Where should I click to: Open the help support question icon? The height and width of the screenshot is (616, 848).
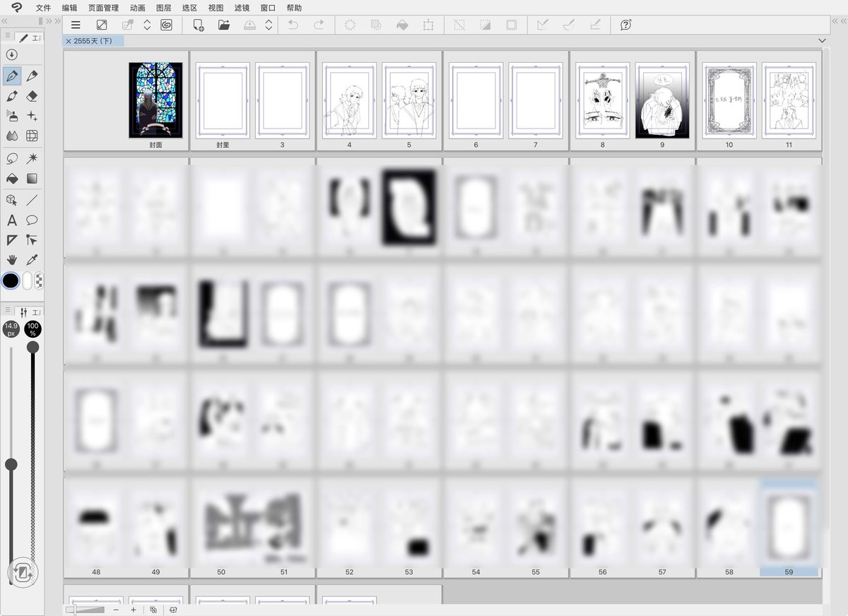tap(625, 25)
